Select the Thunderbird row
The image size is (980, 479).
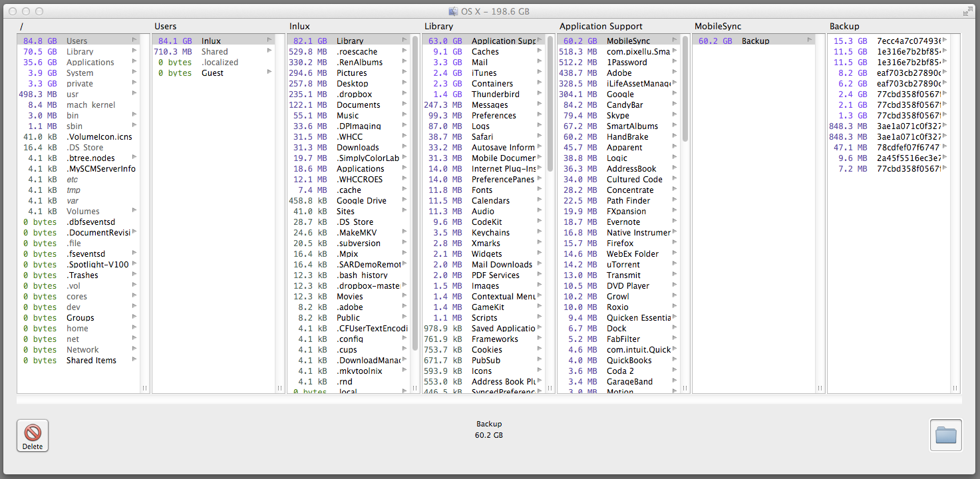(x=484, y=94)
